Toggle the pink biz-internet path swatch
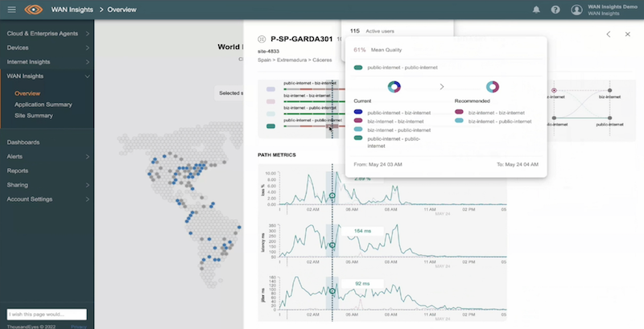Image resolution: width=644 pixels, height=329 pixels. coord(271,101)
